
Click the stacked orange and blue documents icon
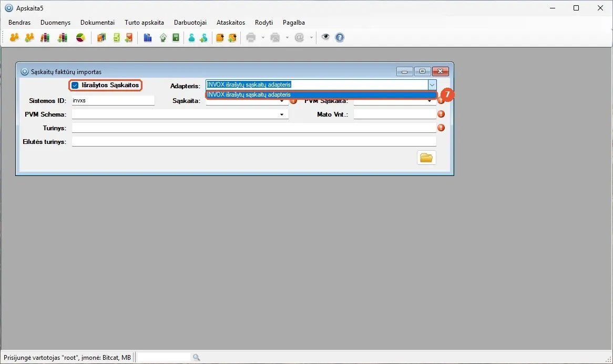[101, 37]
